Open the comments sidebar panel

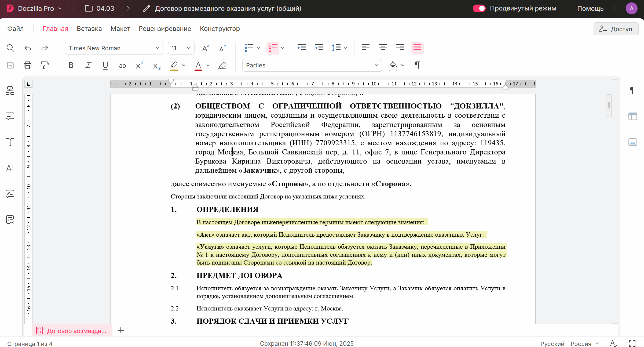click(10, 116)
